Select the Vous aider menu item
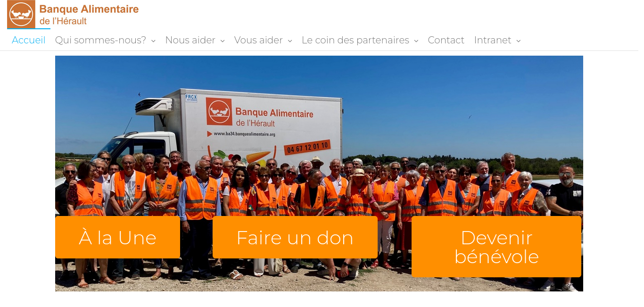 point(258,40)
